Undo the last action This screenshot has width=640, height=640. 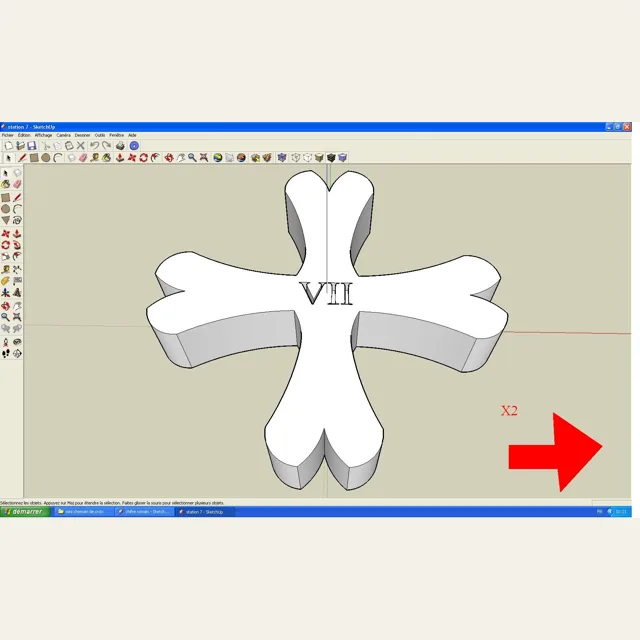95,146
